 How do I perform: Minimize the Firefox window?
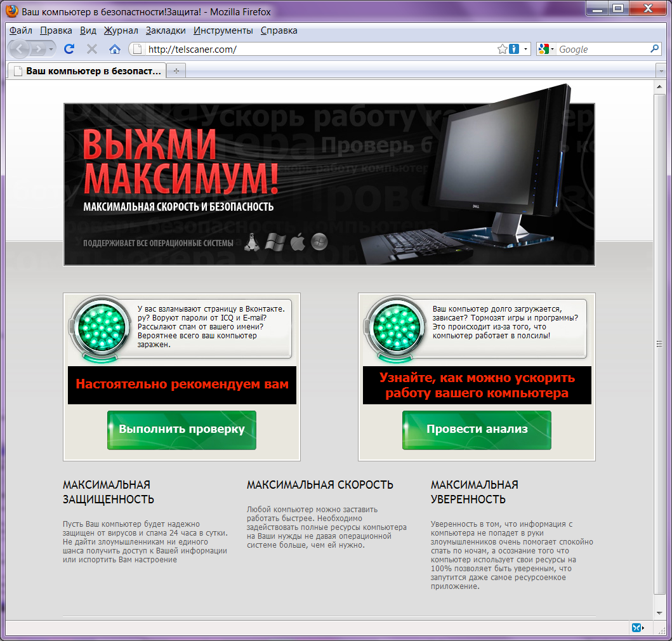tap(597, 9)
